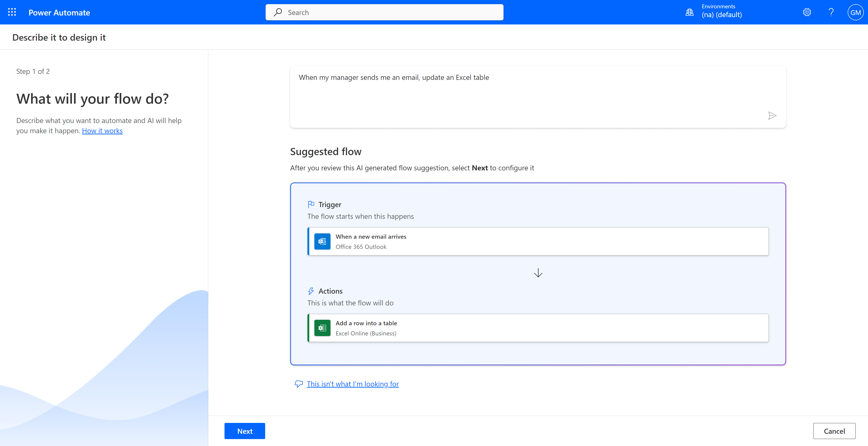Screen dimensions: 868x446
Task: Open the 'How it works' link
Action: [102, 131]
